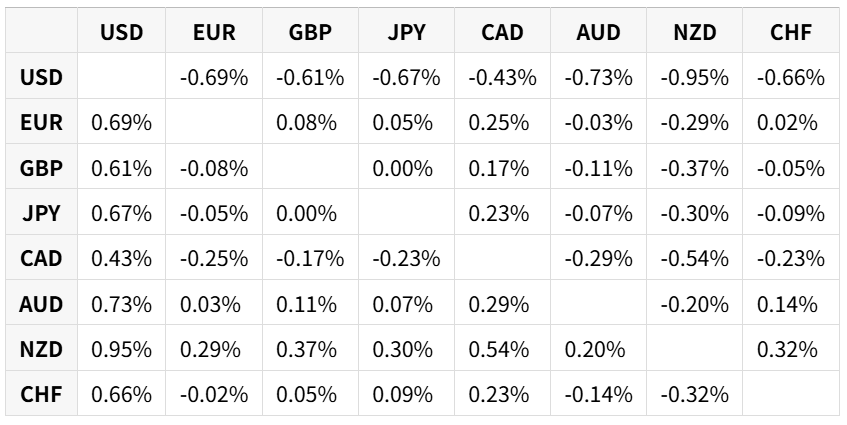Click the NZD row label
The height and width of the screenshot is (425, 847).
(42, 349)
